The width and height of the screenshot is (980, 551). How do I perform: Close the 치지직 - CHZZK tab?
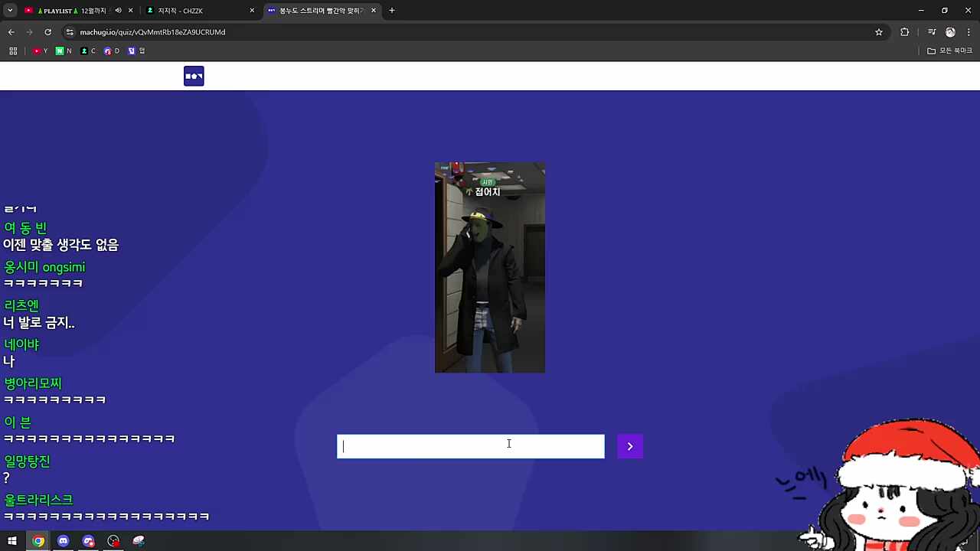coord(252,11)
